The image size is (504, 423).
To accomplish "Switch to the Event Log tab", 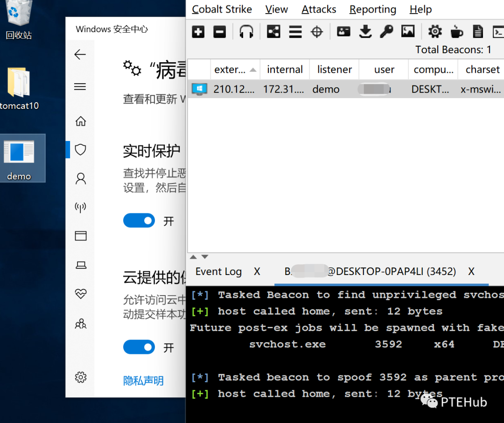I will coord(218,272).
